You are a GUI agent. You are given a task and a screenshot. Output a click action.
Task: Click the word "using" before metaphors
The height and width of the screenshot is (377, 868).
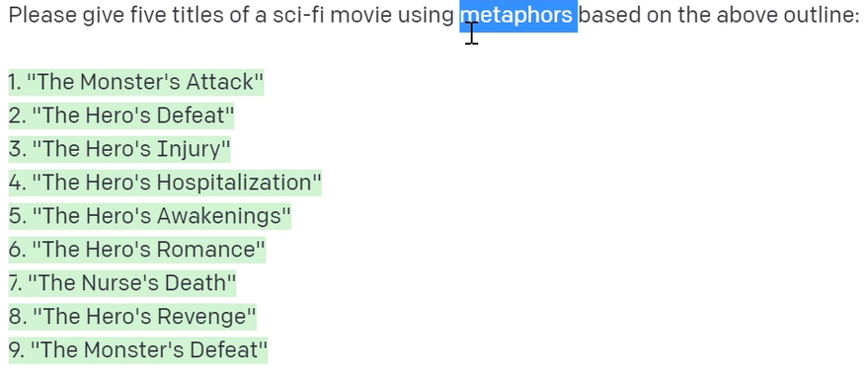(426, 15)
